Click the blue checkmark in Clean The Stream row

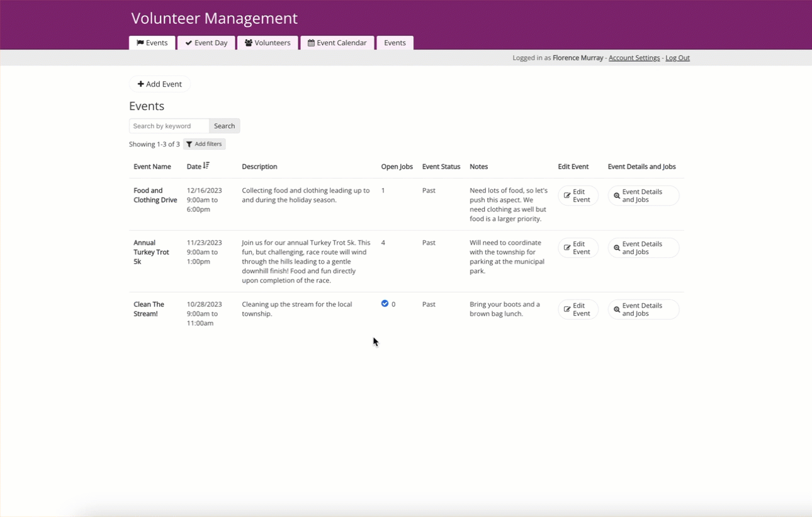pyautogui.click(x=385, y=304)
